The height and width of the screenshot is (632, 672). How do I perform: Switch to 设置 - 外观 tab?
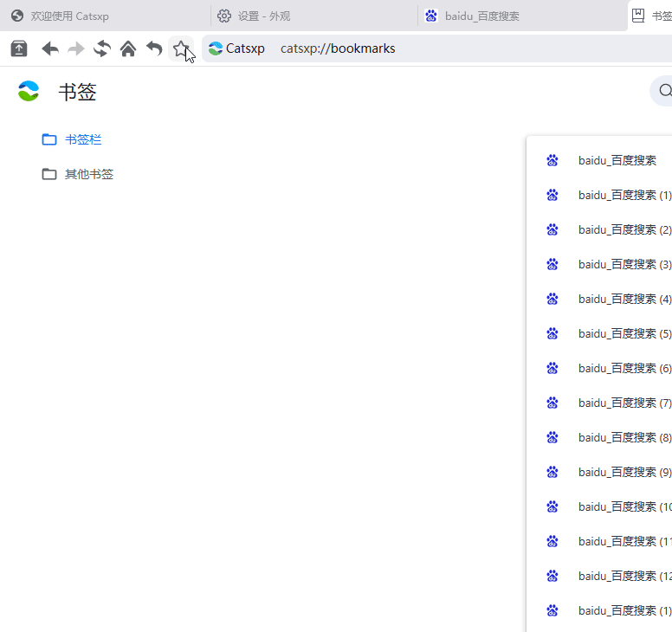314,16
